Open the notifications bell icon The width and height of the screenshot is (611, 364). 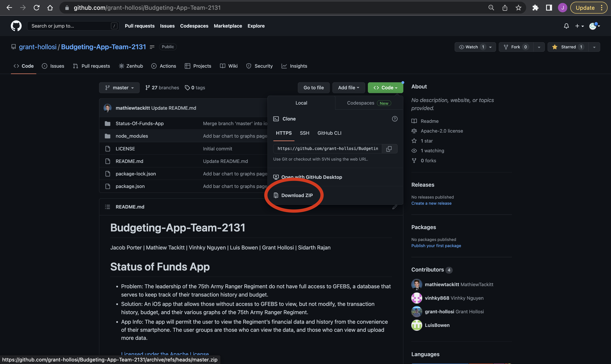(x=566, y=26)
